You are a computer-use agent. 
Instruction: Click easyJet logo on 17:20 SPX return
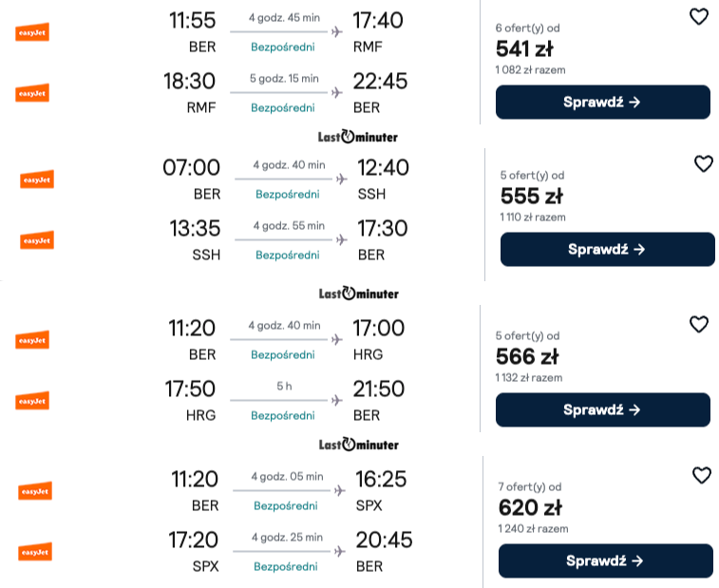[35, 552]
